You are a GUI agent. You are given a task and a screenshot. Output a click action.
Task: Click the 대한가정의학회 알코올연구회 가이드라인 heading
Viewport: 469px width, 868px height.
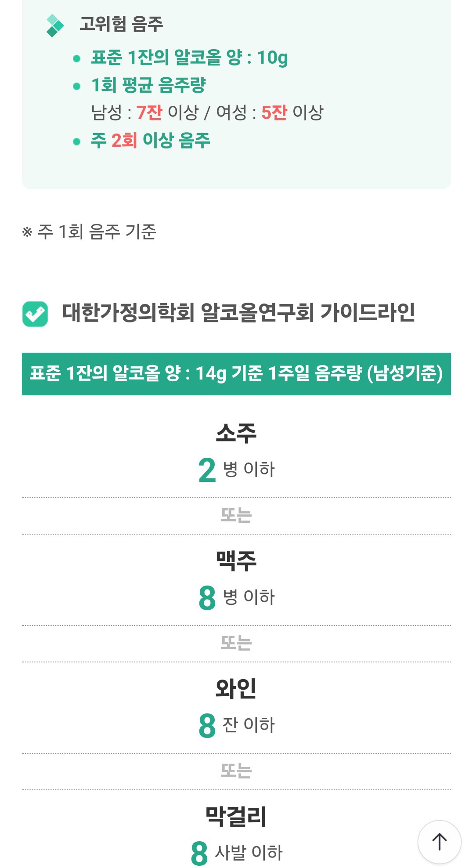[238, 313]
